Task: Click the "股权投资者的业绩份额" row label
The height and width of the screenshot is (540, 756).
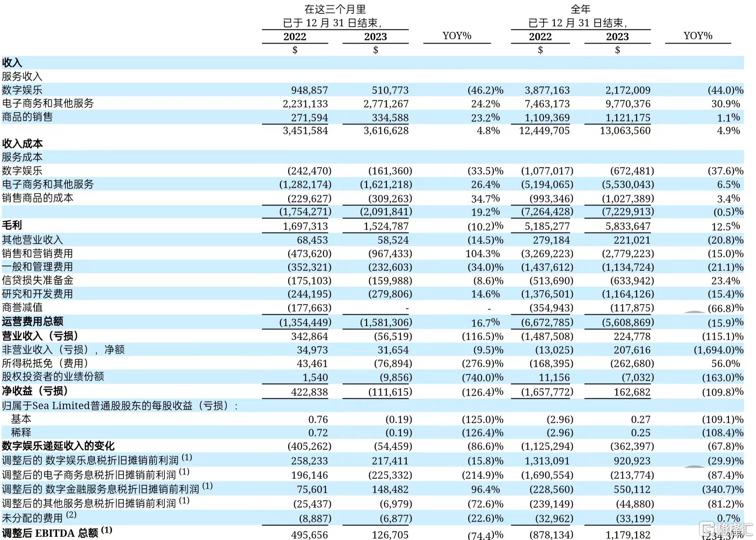Action: 53,377
